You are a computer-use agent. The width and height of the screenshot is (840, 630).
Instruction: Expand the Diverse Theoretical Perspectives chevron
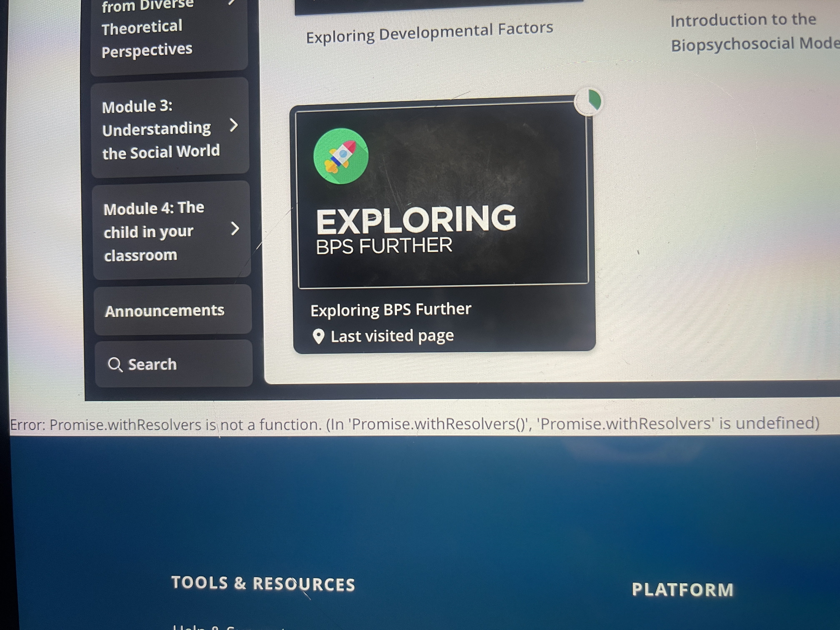tap(232, 2)
